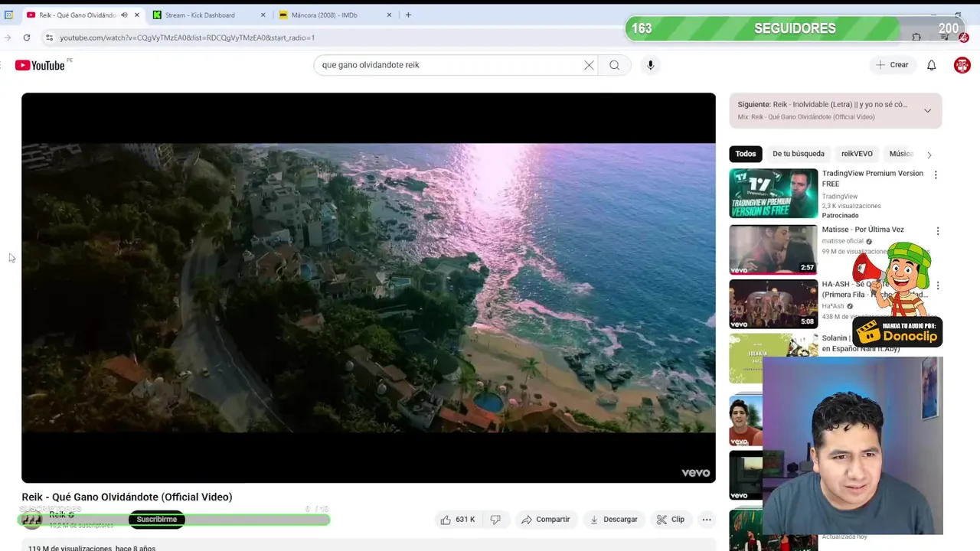Viewport: 980px width, 551px height.
Task: Click the YouTube search field text
Action: click(371, 65)
